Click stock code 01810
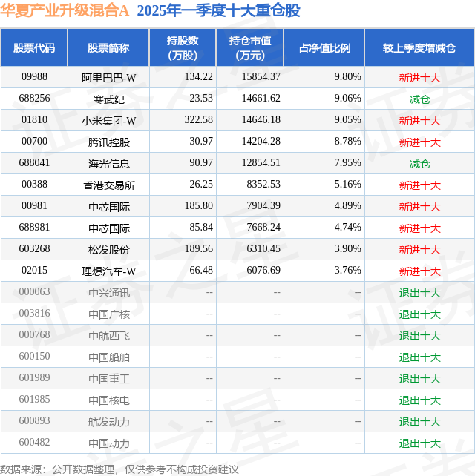 tap(34, 120)
